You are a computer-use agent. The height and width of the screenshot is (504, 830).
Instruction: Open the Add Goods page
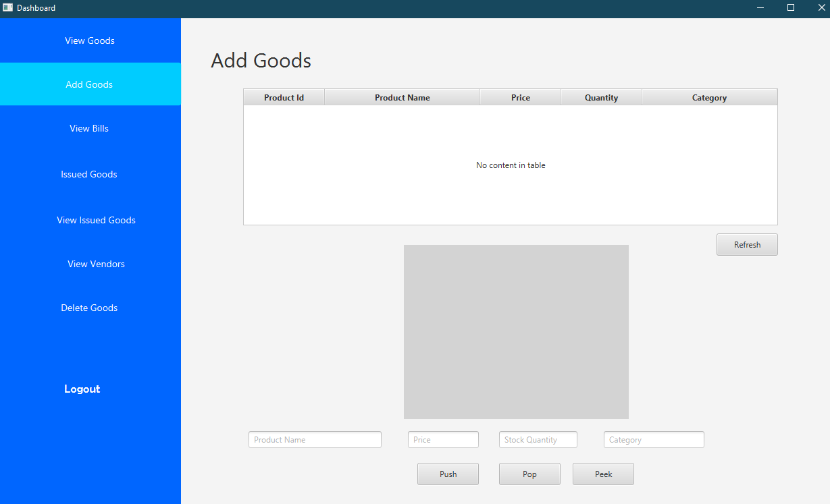89,84
